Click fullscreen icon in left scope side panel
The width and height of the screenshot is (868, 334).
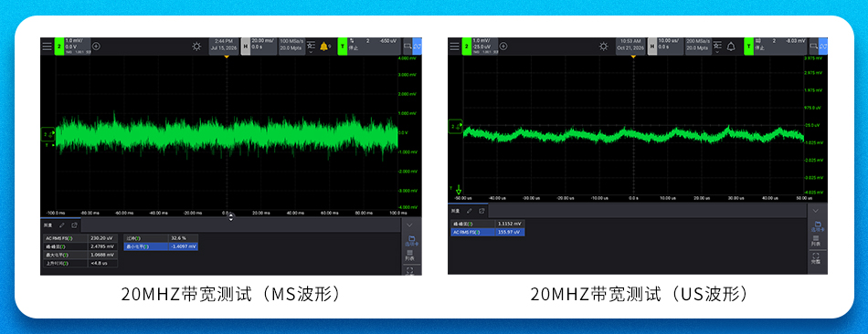click(409, 271)
